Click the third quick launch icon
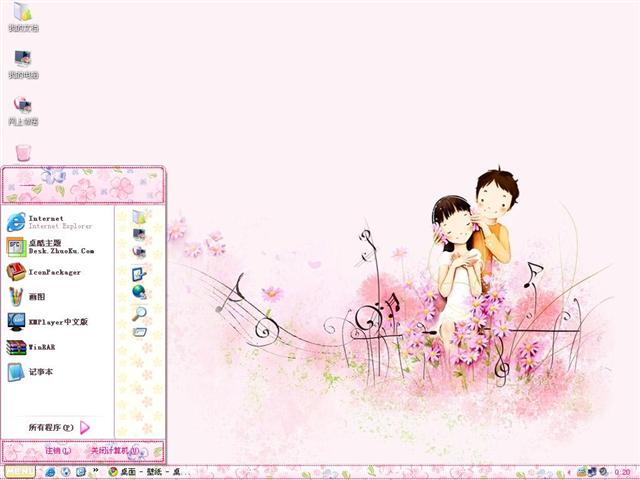Viewport: 640px width, 480px height. pyautogui.click(x=80, y=472)
